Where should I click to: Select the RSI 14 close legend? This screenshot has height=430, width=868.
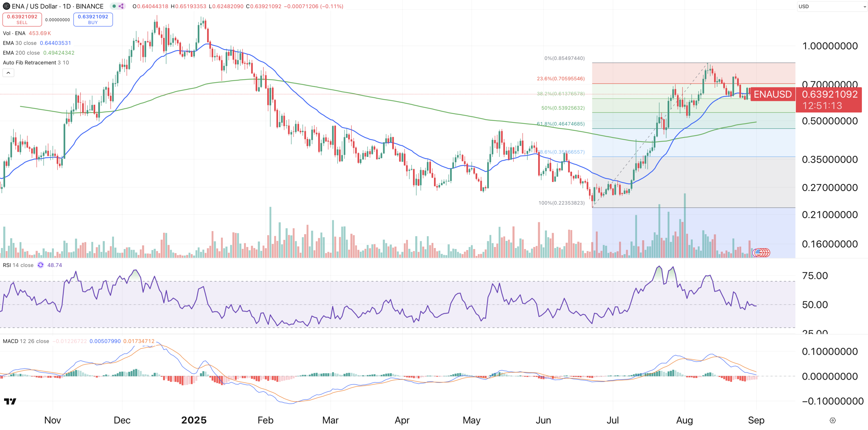pos(18,265)
